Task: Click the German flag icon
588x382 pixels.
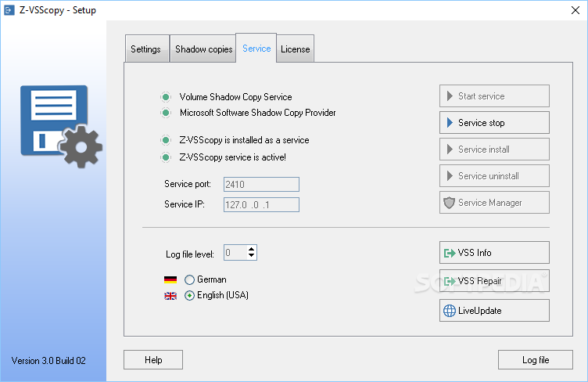Action: pyautogui.click(x=170, y=279)
